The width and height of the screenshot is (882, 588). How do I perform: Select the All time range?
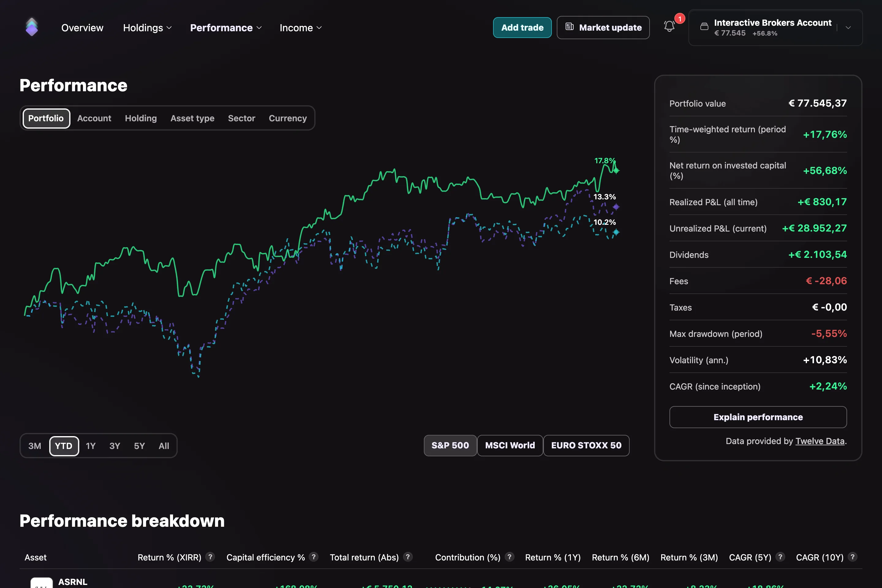164,446
